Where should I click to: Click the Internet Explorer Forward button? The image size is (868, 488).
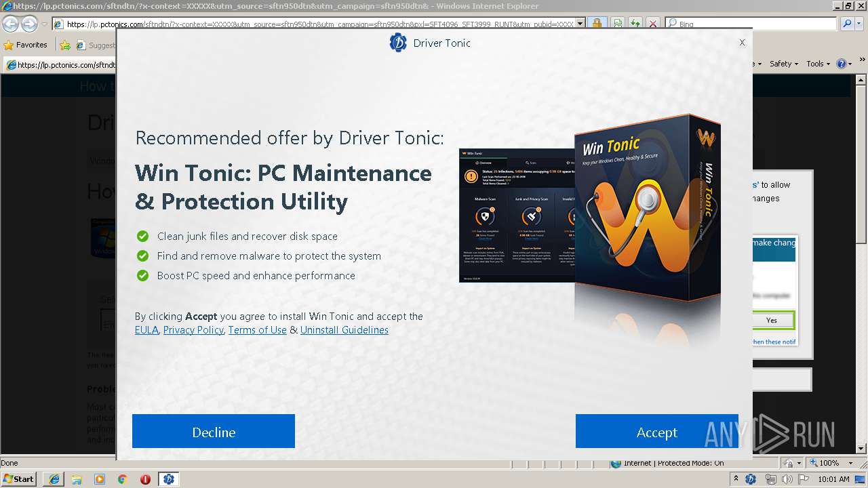click(29, 24)
